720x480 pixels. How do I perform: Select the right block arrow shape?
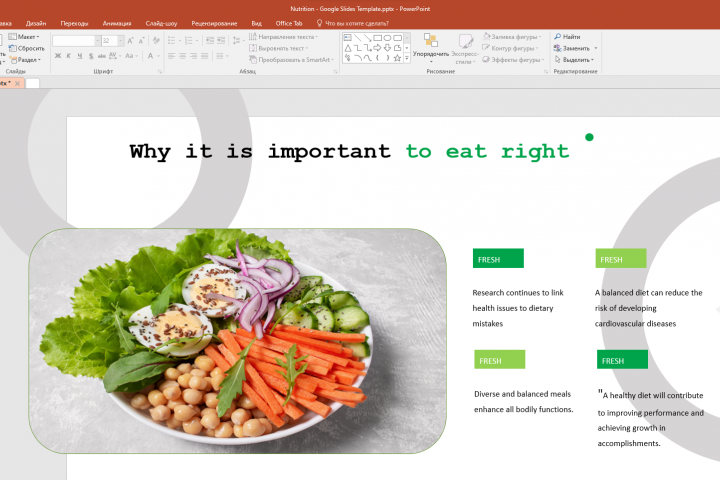pos(377,48)
